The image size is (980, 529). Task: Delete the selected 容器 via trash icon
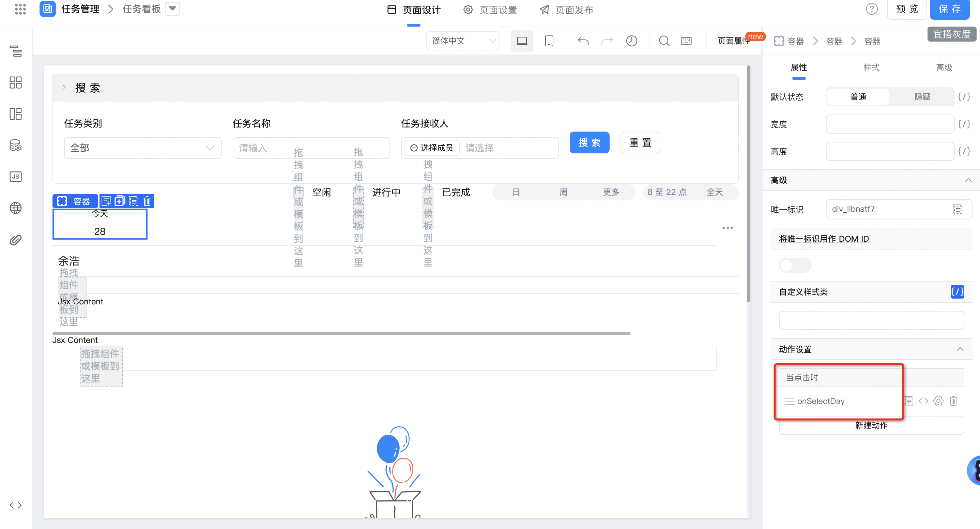tap(147, 201)
